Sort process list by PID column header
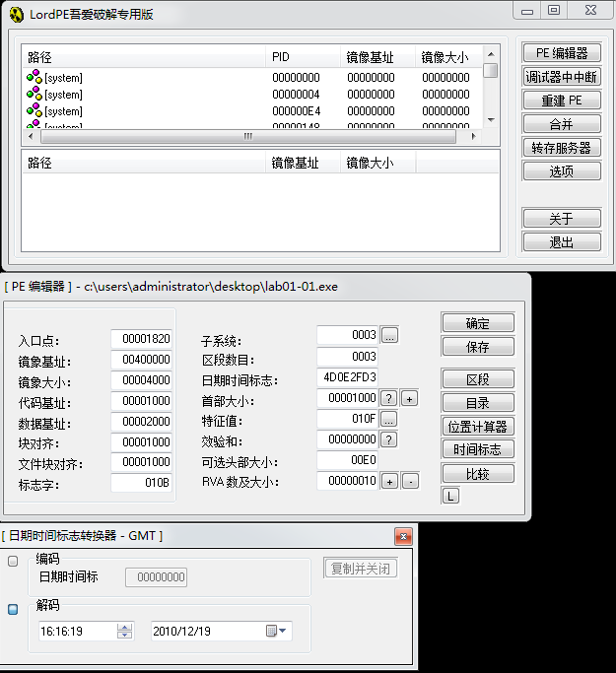Viewport: 616px width, 673px height. 303,56
